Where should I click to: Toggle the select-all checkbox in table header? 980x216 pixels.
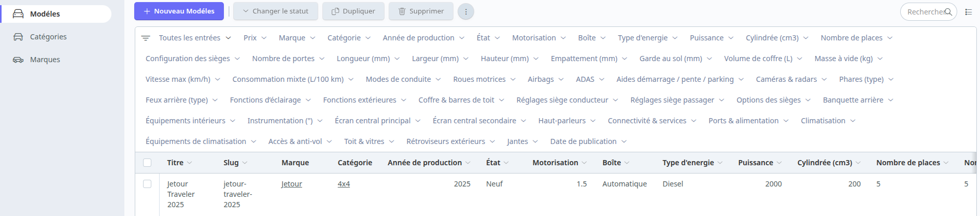147,163
